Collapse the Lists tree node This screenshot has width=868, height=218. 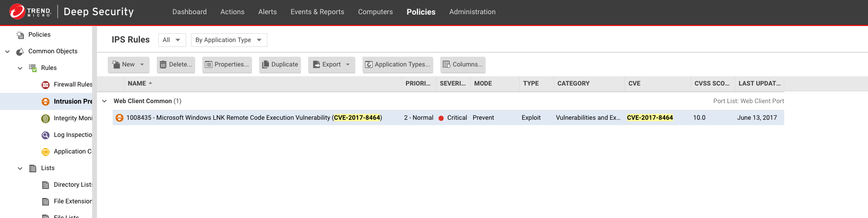tap(20, 168)
